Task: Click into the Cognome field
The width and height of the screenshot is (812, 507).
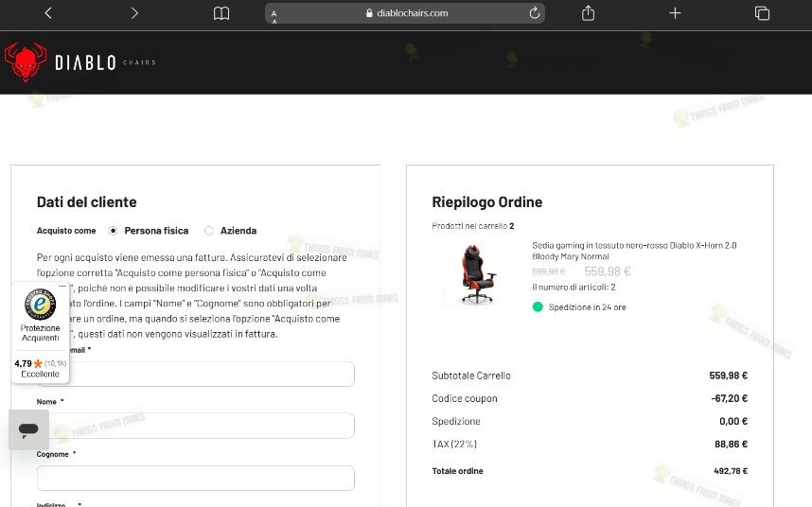Action: [x=196, y=478]
